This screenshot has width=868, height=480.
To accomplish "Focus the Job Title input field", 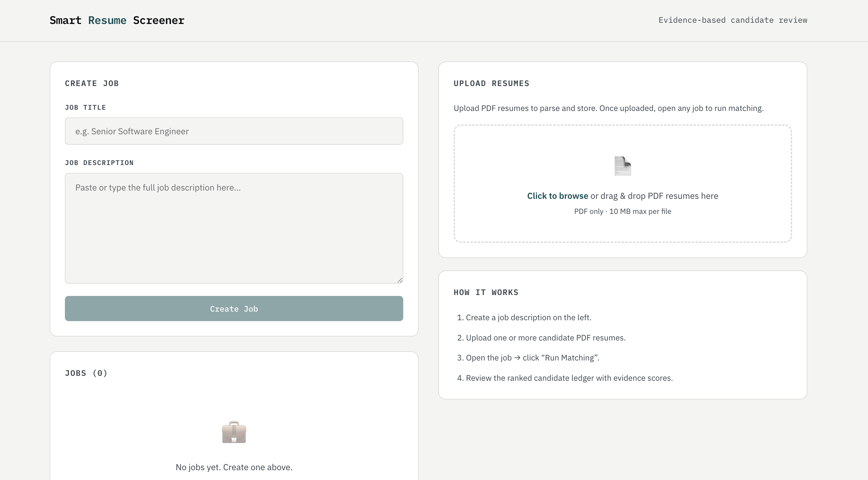I will pos(234,131).
